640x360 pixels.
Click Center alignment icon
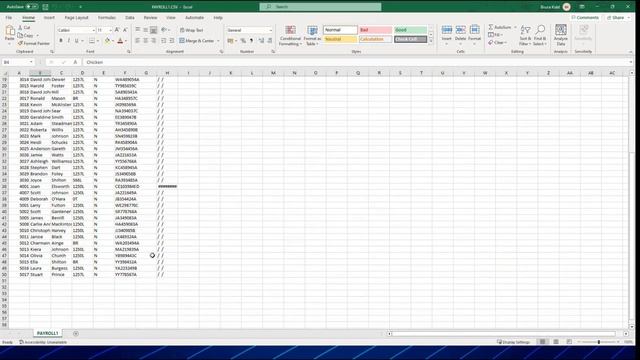pos(145,41)
